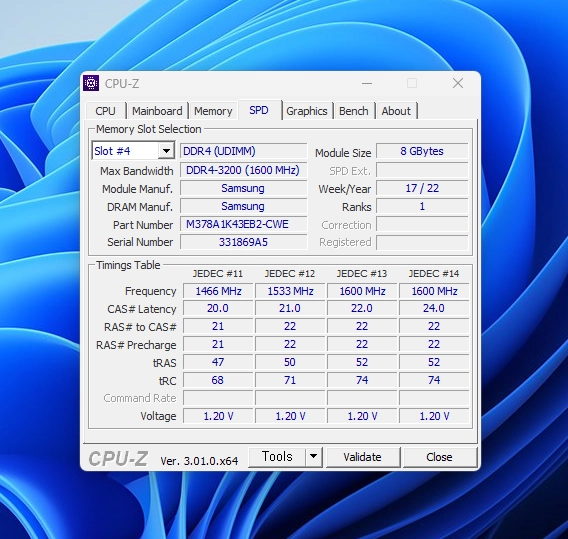
Task: Select the SPD tab
Action: tap(259, 110)
